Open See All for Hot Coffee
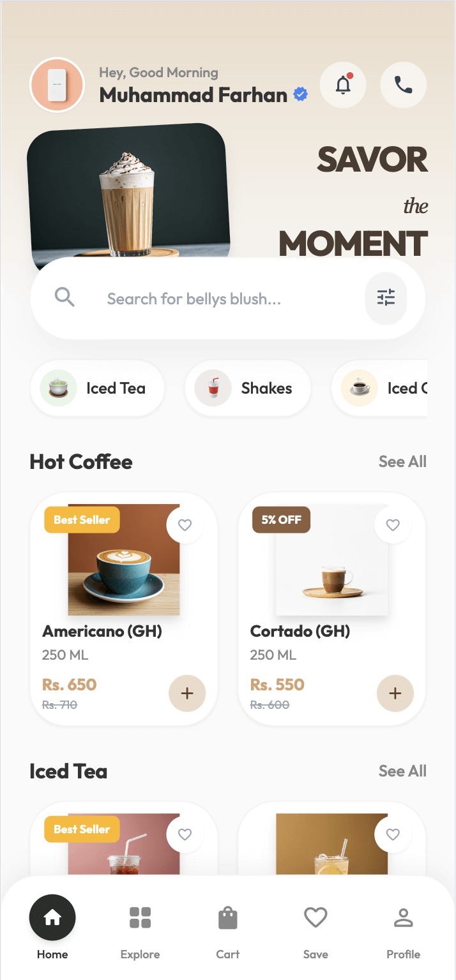Image resolution: width=456 pixels, height=980 pixels. click(402, 461)
